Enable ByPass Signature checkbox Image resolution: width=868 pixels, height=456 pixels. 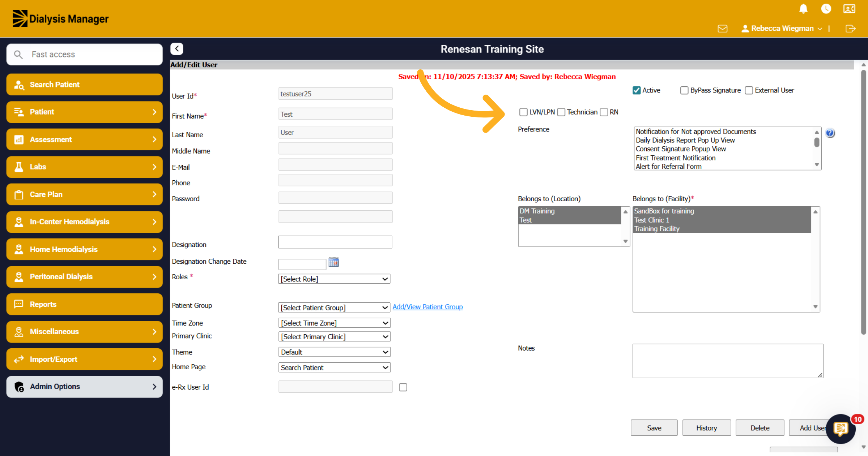(684, 90)
